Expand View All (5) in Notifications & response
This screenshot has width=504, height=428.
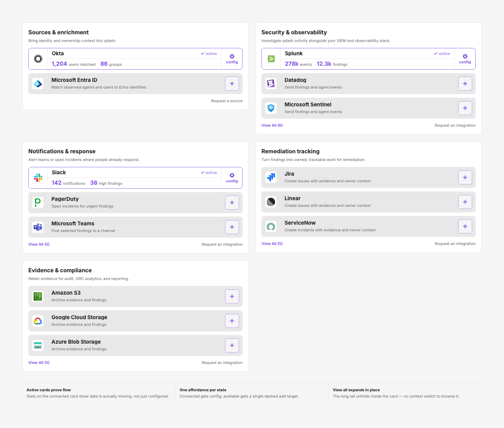click(39, 244)
